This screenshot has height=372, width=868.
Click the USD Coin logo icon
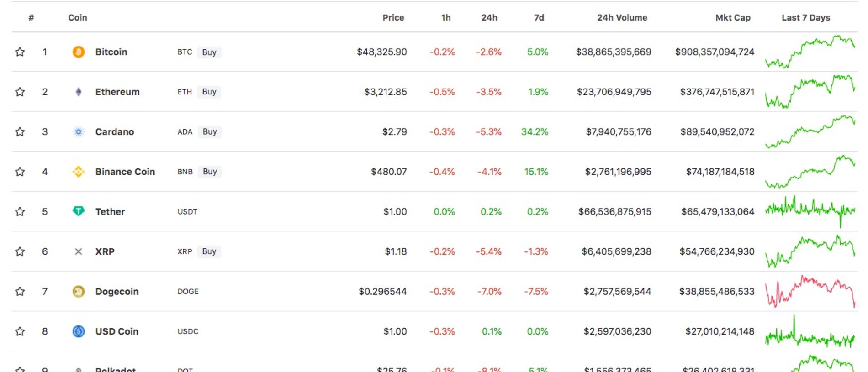79,331
